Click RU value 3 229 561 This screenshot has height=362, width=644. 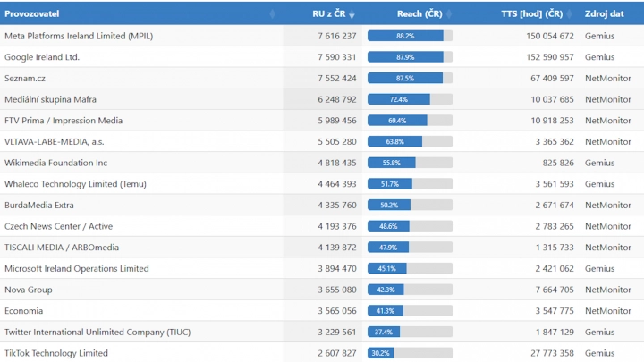click(x=337, y=332)
